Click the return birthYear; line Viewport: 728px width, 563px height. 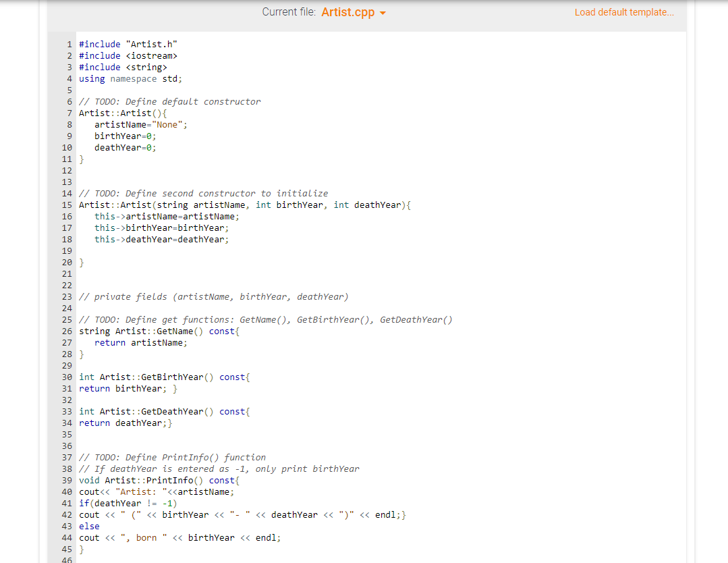point(128,389)
